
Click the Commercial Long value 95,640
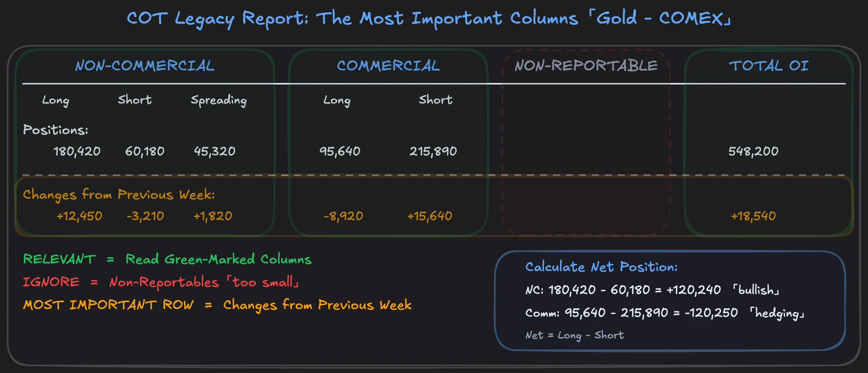point(339,151)
